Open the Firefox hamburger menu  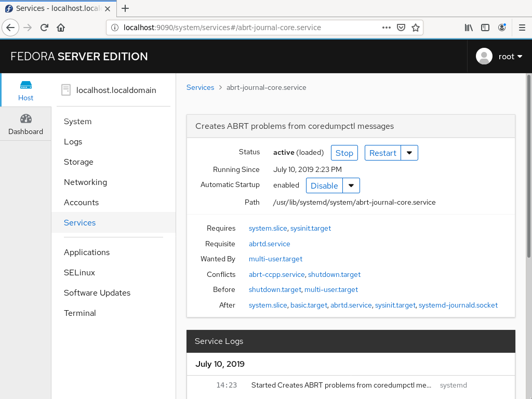click(522, 28)
